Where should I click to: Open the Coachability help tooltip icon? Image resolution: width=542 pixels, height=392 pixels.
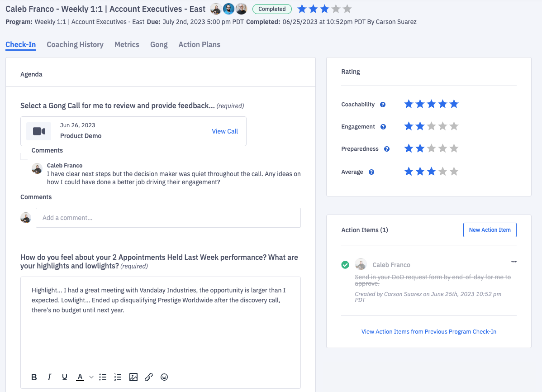coord(383,105)
